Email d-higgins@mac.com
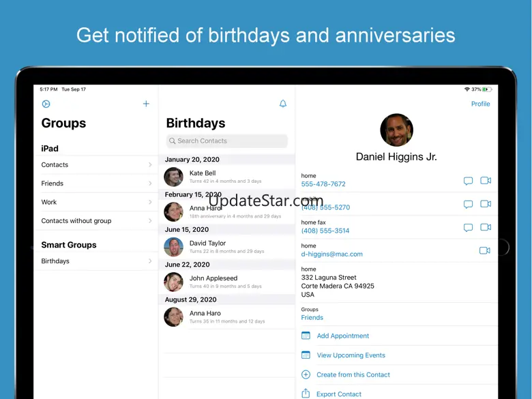This screenshot has height=399, width=532. [332, 254]
